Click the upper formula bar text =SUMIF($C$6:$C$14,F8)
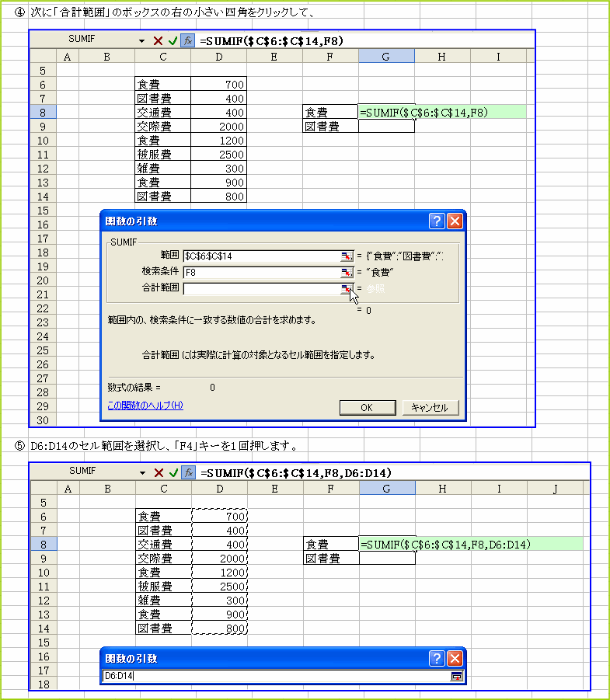 point(271,41)
